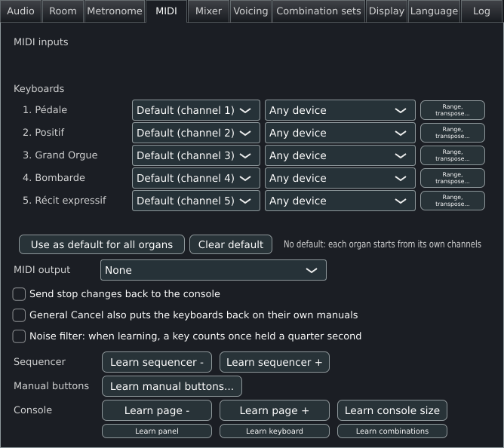Screen dimensions: 504x448
Task: Click the '5. Récit expressif' label
Action: point(64,201)
